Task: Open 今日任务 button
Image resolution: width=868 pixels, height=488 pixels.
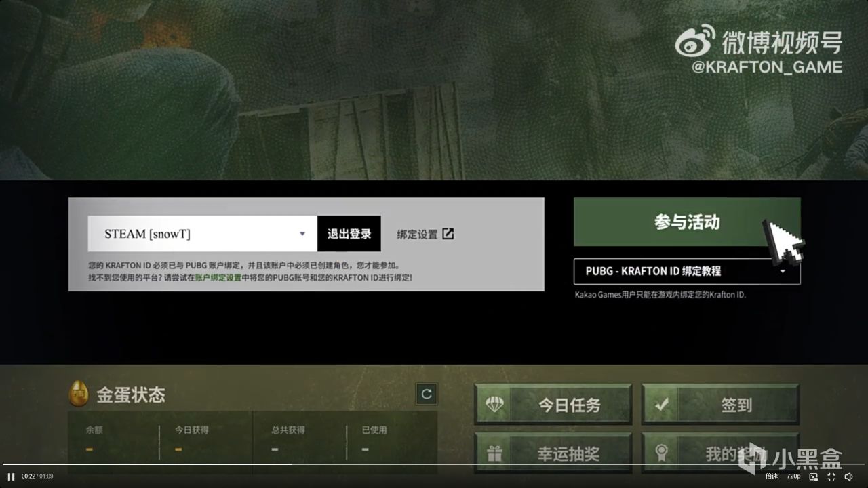Action: point(553,405)
